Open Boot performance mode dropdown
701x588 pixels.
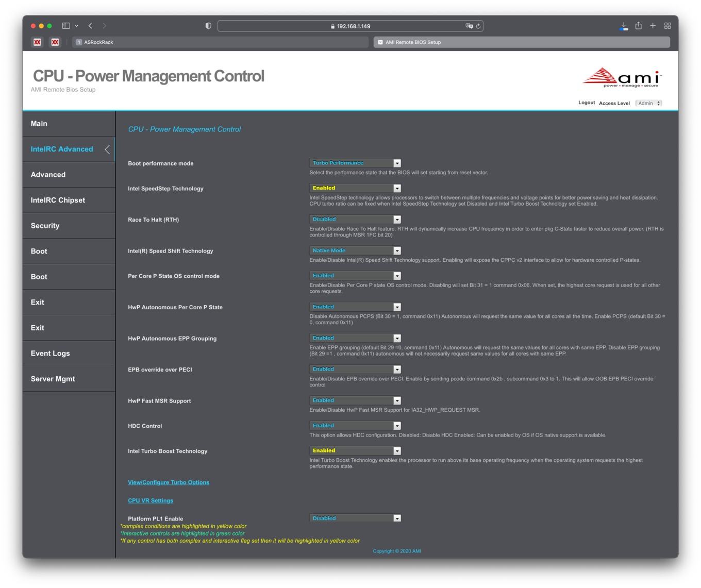click(x=355, y=163)
